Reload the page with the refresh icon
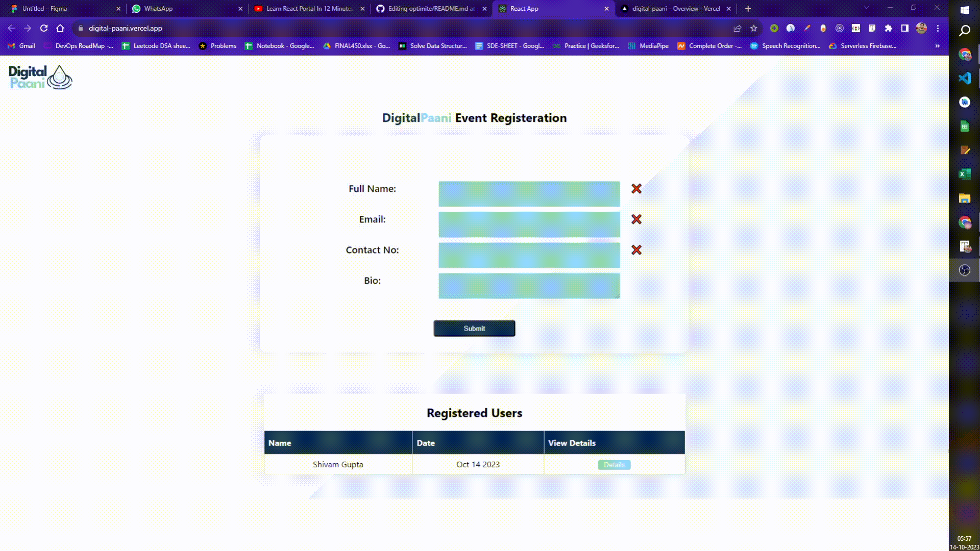The height and width of the screenshot is (551, 980). coord(44,29)
